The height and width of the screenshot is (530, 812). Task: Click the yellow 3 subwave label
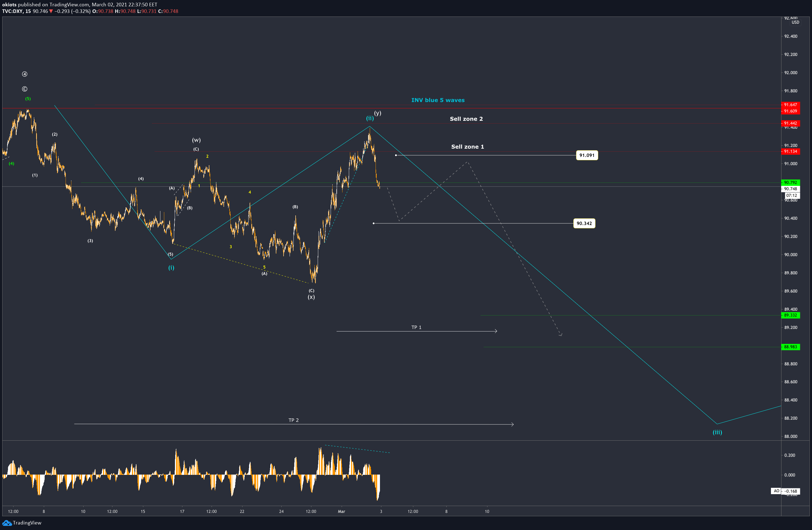231,247
